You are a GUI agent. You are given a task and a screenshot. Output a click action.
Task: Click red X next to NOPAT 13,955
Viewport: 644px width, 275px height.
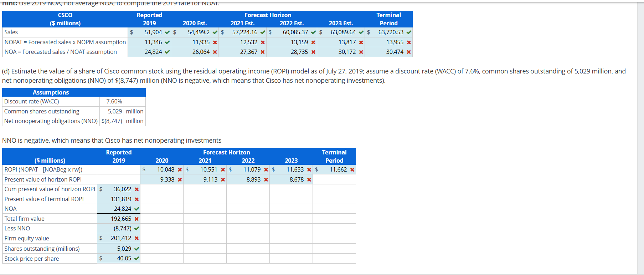coord(409,42)
